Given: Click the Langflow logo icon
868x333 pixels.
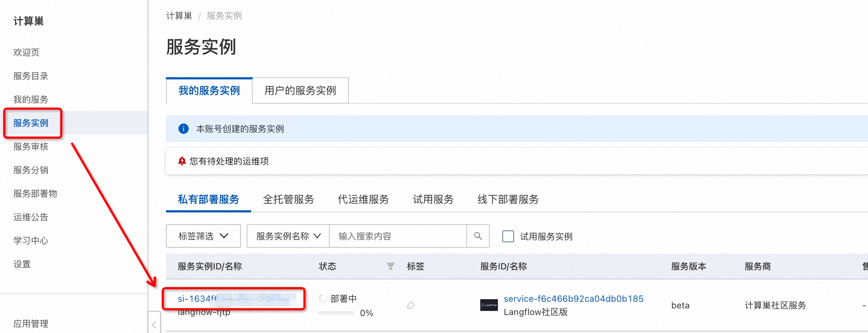Looking at the screenshot, I should (488, 305).
